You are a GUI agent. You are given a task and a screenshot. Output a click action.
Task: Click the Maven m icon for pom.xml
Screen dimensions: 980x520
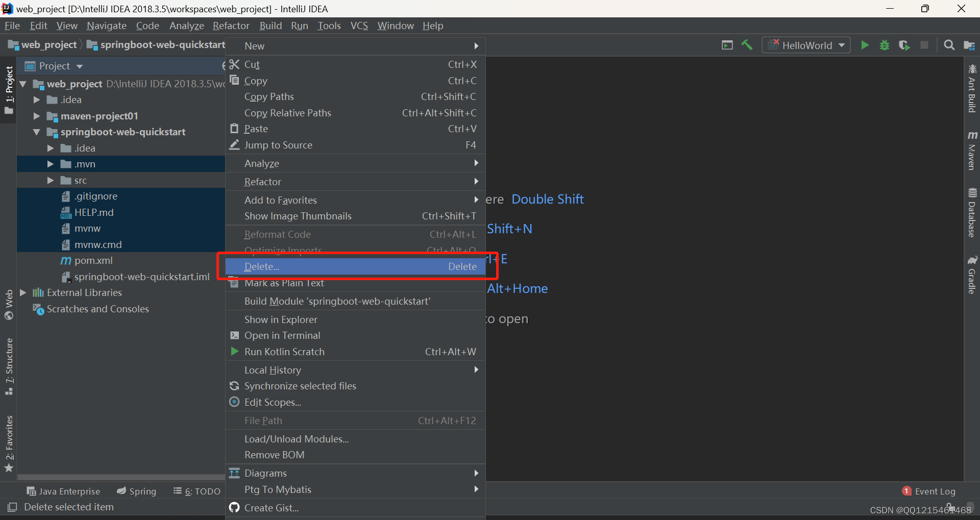(66, 261)
